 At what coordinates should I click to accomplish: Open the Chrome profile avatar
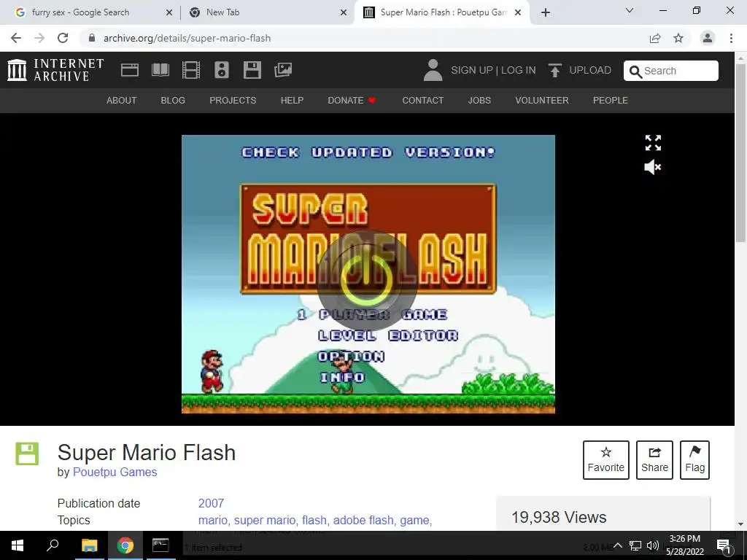(x=708, y=38)
